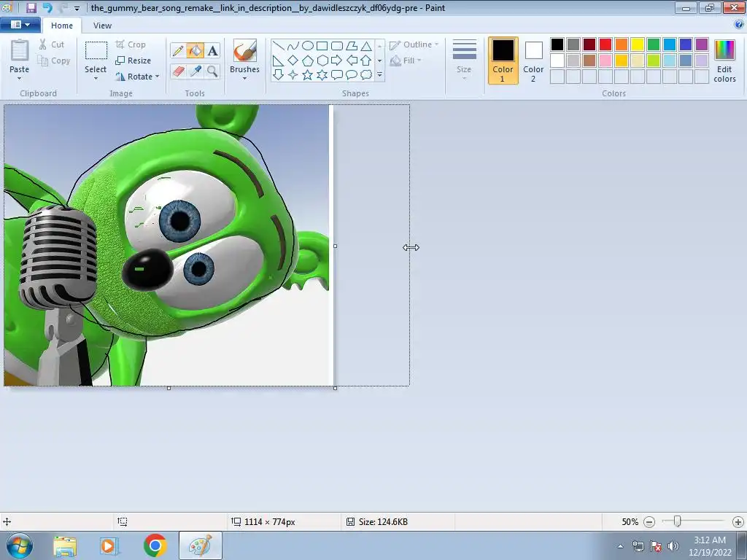
Task: Choose the Rounded rectangle shape
Action: pos(337,46)
